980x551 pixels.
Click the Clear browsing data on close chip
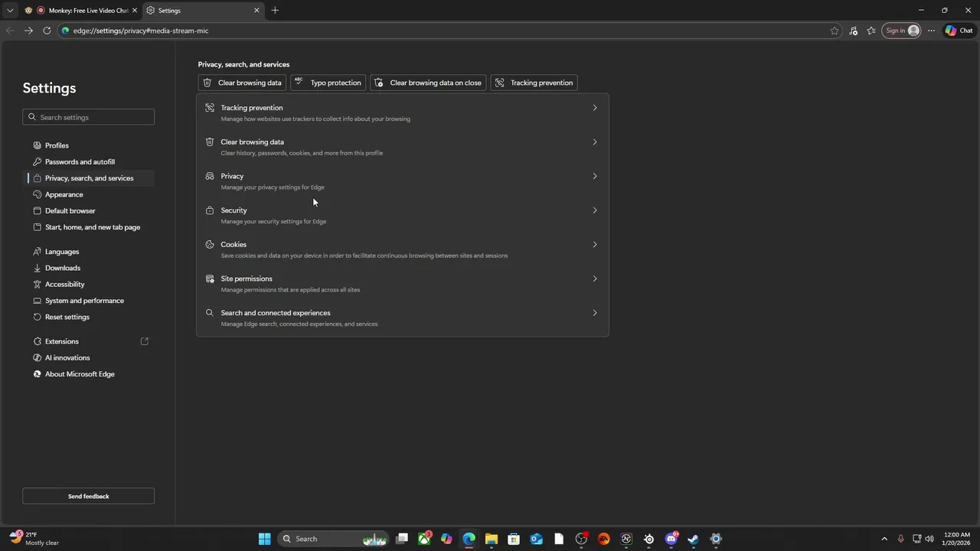(x=428, y=83)
